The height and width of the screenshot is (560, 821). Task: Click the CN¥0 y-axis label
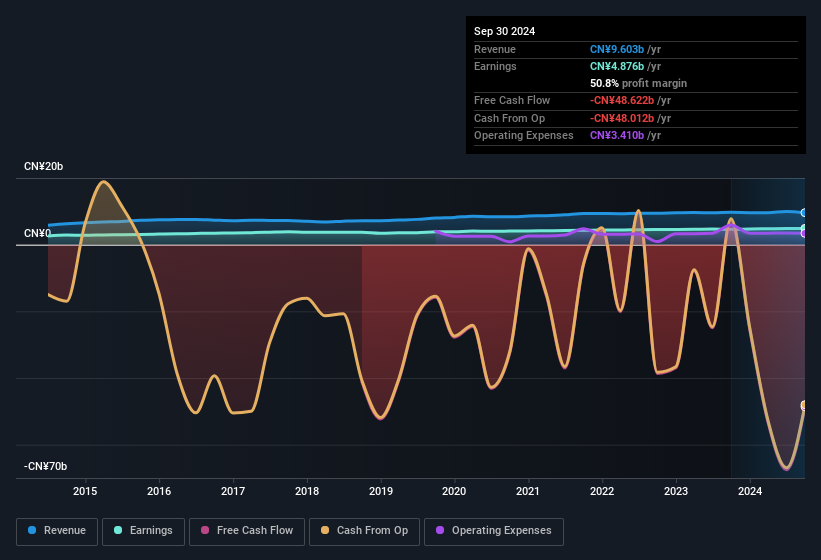(37, 233)
